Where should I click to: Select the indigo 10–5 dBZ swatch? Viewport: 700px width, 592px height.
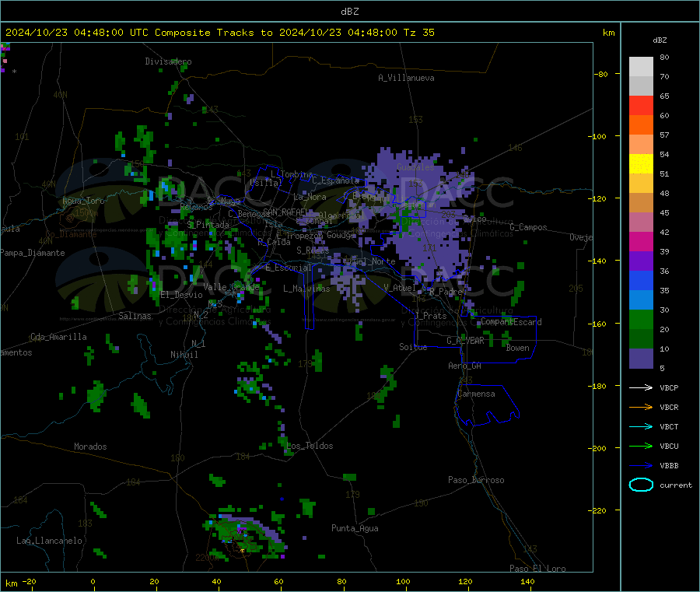coord(641,359)
